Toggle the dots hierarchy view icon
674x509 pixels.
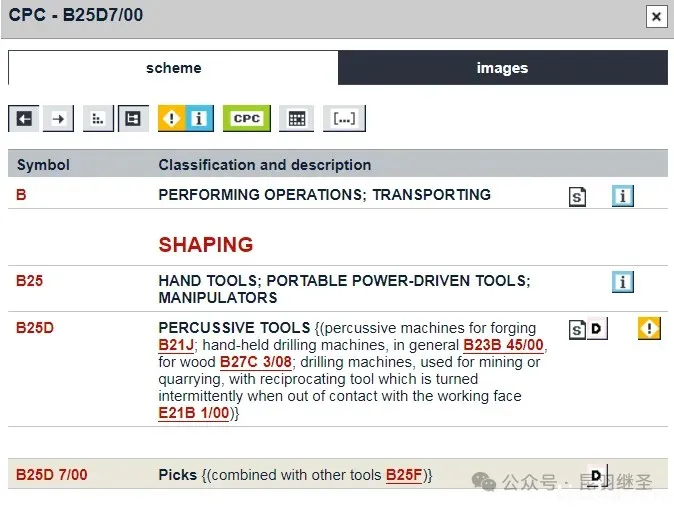coord(97,119)
